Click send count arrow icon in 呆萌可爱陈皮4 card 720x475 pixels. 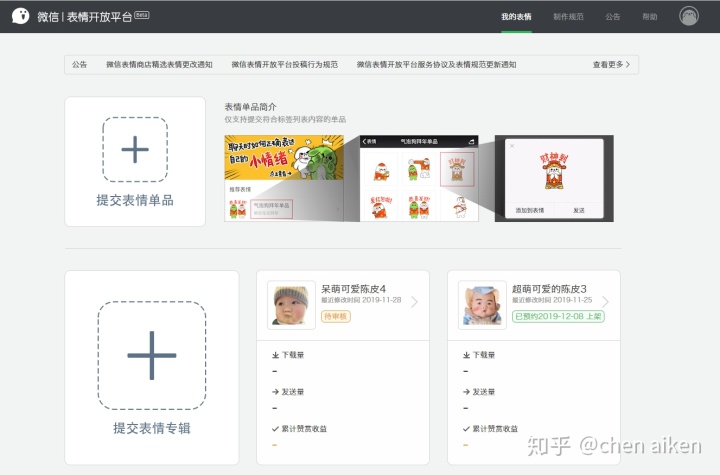[276, 392]
